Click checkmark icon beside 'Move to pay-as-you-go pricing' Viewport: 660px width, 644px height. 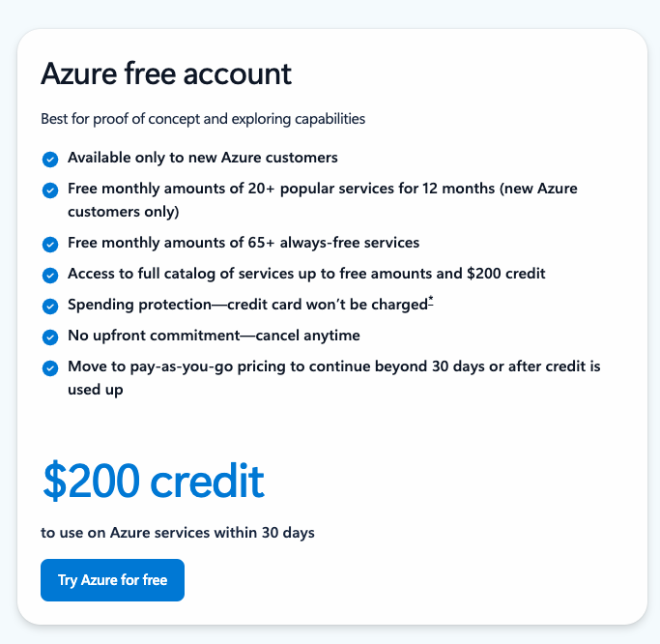[50, 368]
